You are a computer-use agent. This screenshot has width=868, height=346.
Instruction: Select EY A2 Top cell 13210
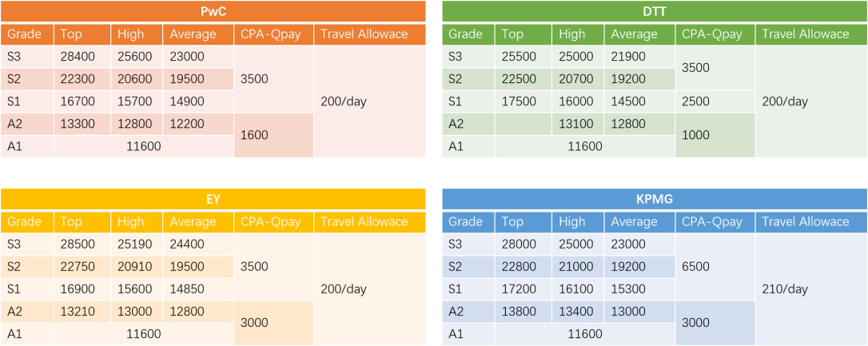coord(78,312)
